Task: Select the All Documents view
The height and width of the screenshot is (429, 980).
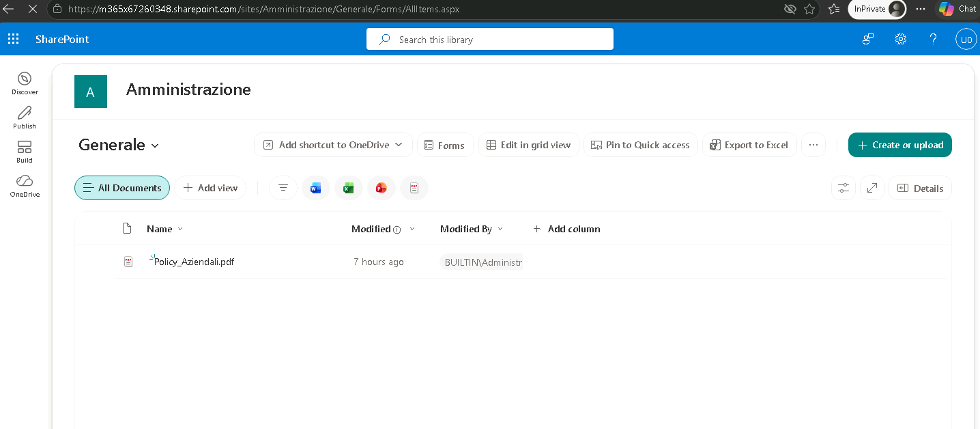Action: click(x=122, y=188)
